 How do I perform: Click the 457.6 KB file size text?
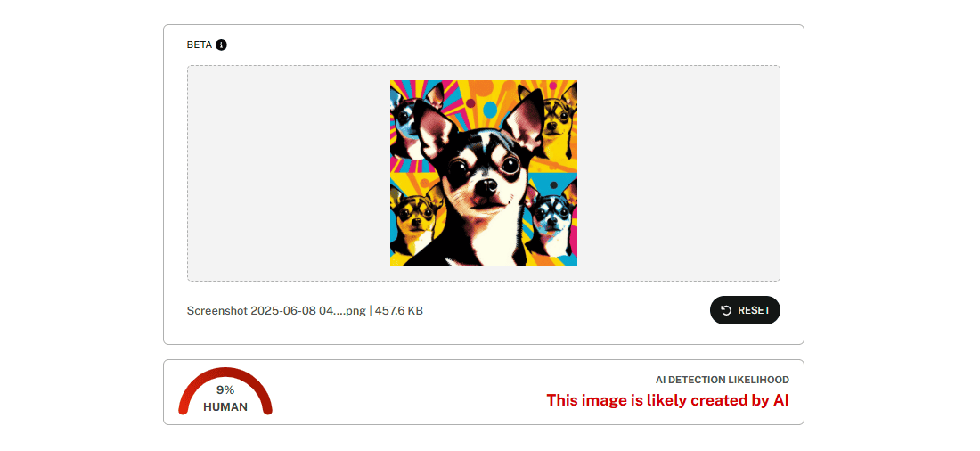[399, 311]
